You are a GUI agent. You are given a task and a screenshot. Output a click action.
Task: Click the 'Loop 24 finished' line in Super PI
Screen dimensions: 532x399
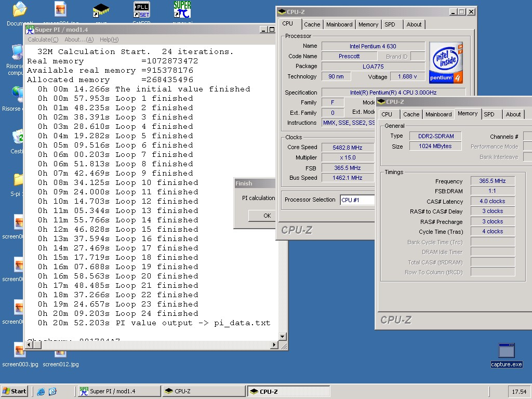118,313
